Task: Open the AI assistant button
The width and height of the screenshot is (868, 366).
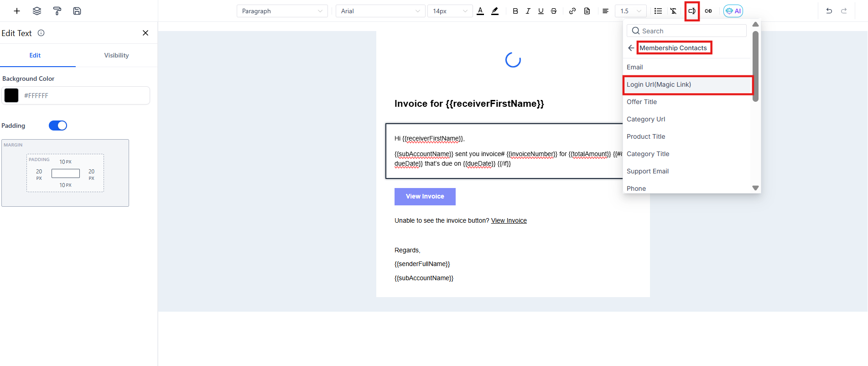Action: (733, 11)
